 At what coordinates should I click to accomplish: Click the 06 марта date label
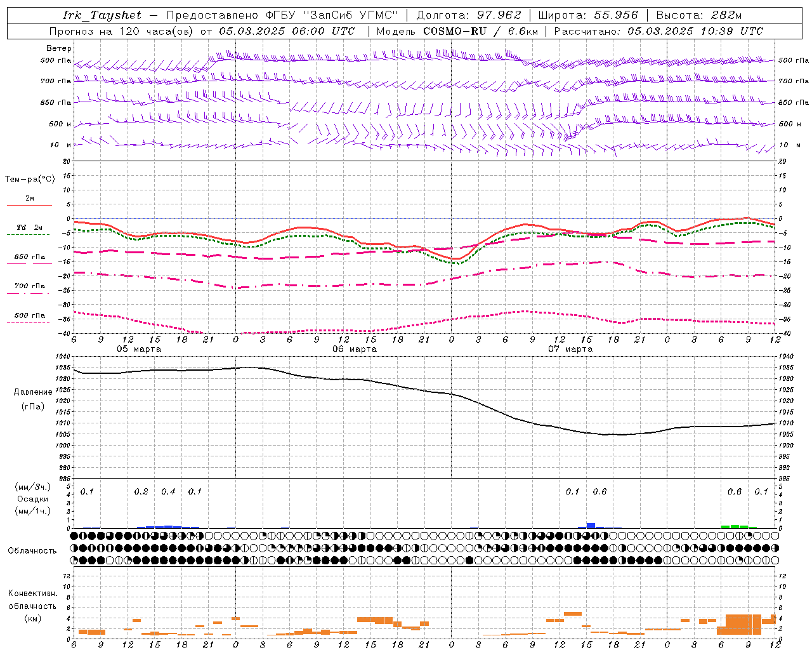[x=355, y=349]
